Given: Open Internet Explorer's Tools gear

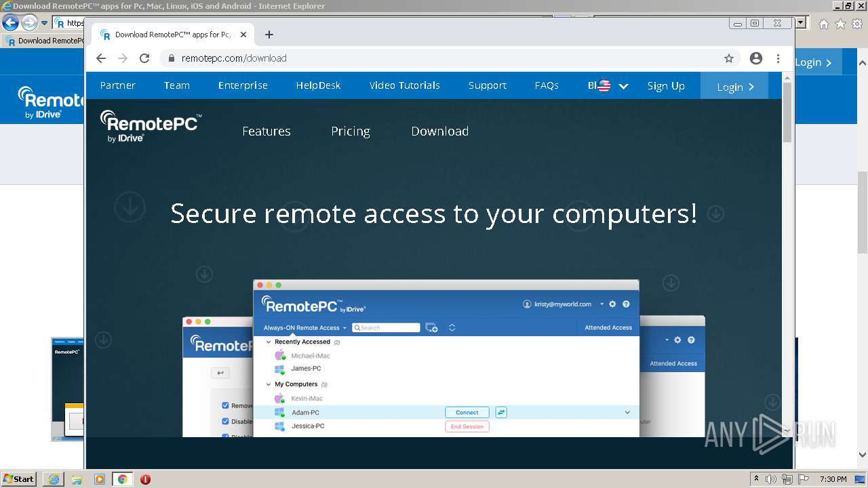Looking at the screenshot, I should [857, 24].
